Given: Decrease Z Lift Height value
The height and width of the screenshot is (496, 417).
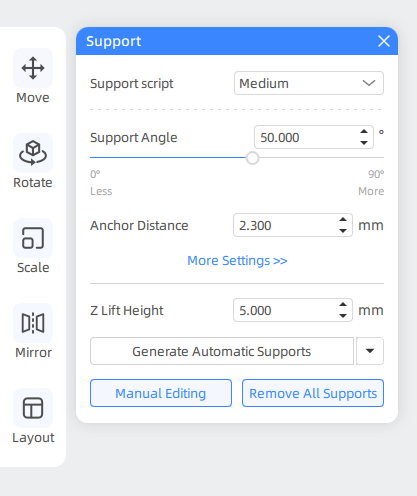Looking at the screenshot, I should (x=343, y=316).
